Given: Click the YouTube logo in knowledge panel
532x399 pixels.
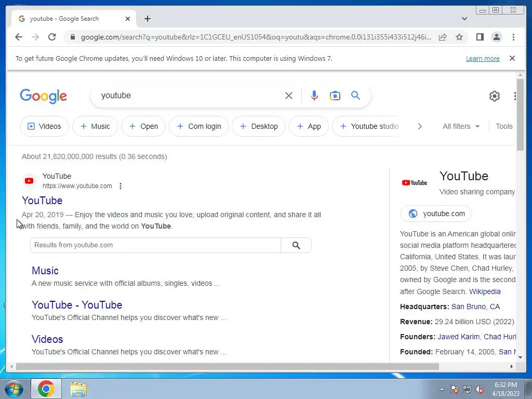Looking at the screenshot, I should coord(414,182).
